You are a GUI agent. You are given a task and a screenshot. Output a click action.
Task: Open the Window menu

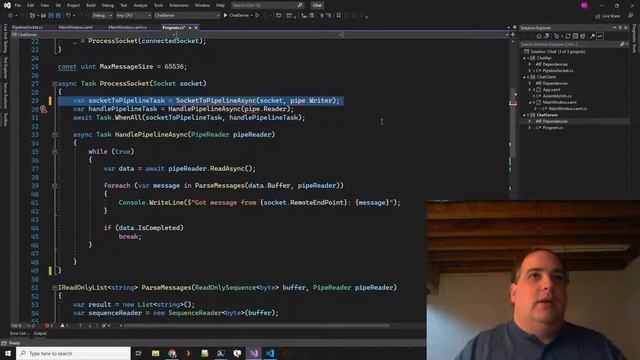pyautogui.click(x=202, y=5)
